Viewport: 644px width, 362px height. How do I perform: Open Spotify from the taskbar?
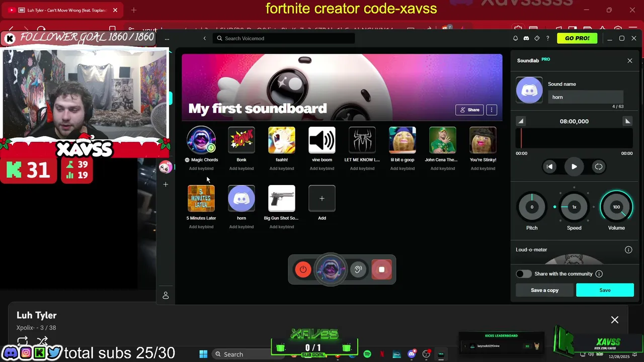[x=367, y=354]
